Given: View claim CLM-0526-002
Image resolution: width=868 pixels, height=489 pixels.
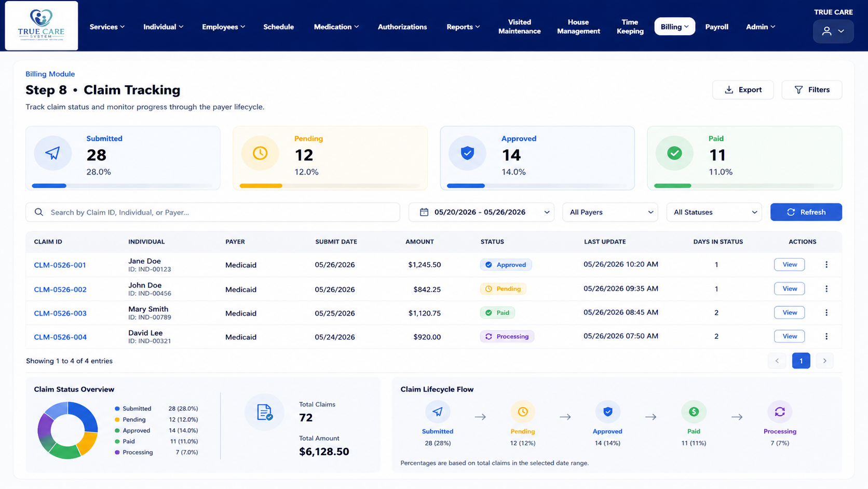Looking at the screenshot, I should pyautogui.click(x=789, y=288).
